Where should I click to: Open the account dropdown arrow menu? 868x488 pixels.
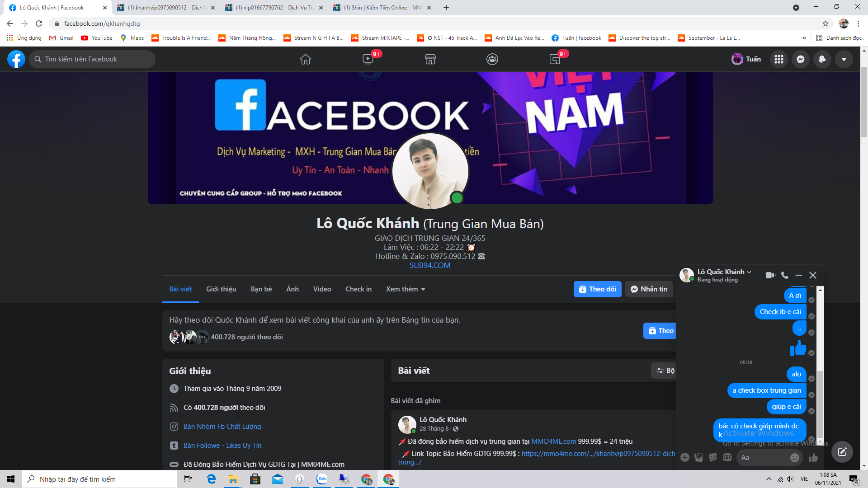844,59
